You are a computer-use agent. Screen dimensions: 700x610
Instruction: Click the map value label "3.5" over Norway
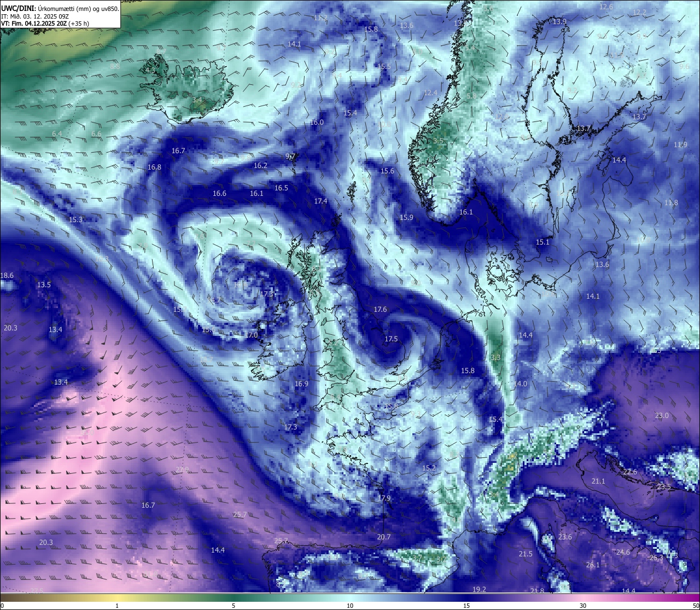tap(438, 141)
